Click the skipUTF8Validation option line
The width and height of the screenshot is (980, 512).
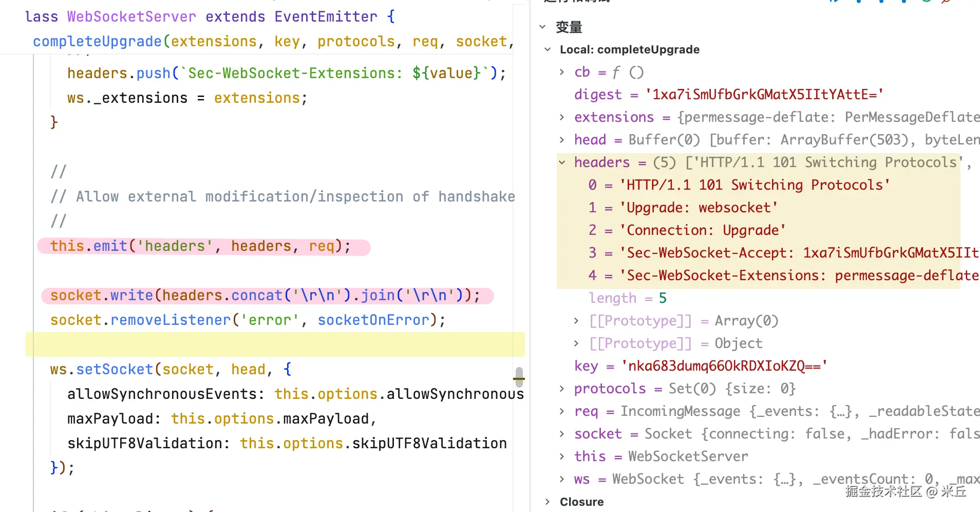pyautogui.click(x=287, y=444)
